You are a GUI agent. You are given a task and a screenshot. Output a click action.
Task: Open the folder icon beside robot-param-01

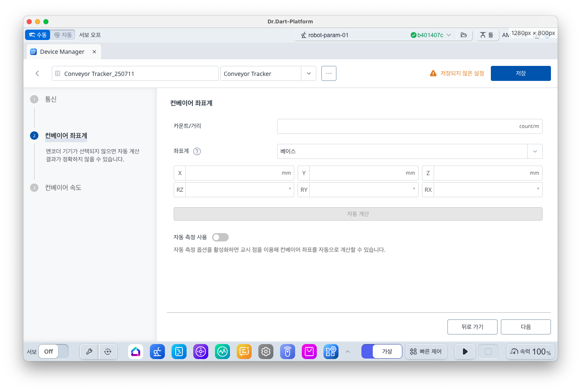[464, 35]
